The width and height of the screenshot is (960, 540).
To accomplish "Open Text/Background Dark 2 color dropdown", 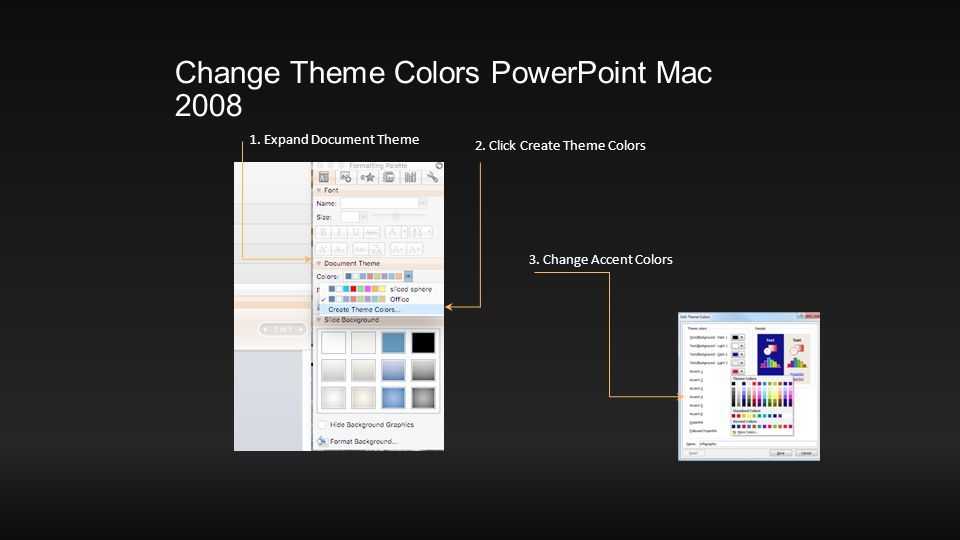I will coord(738,354).
